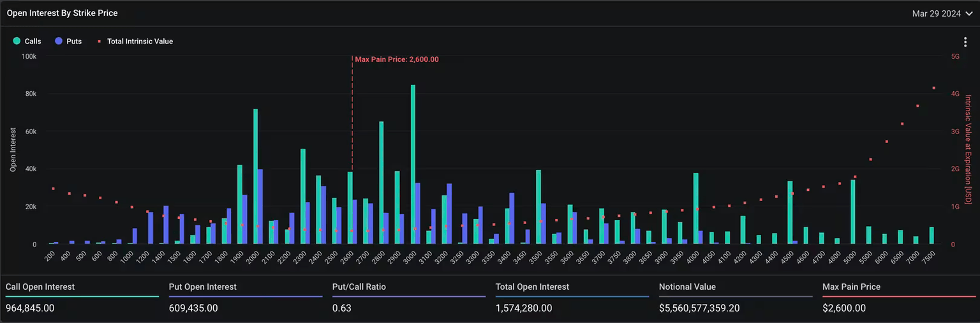
Task: Open the three-dot chart options menu
Action: click(965, 42)
